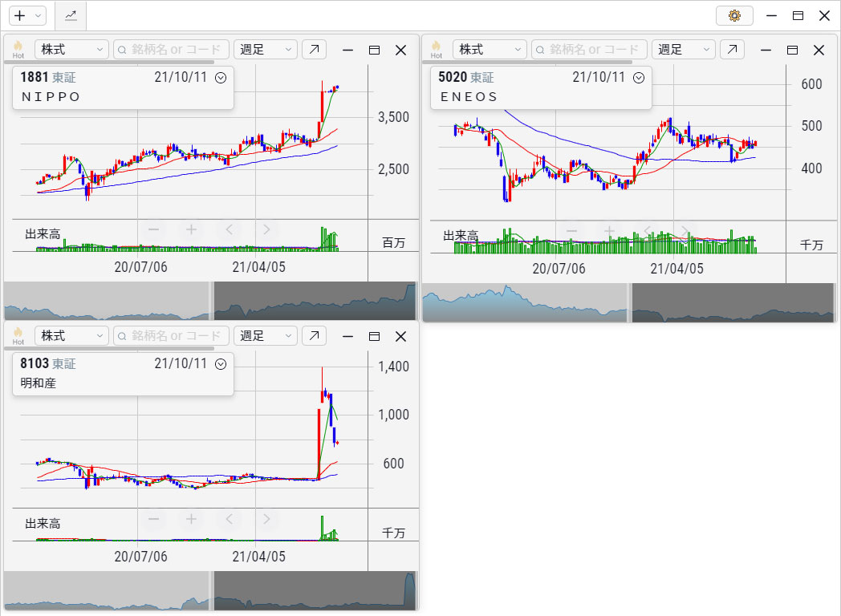Zoom out NIPPO chart with minus icon
Viewport: 841px width, 616px height.
(x=154, y=229)
